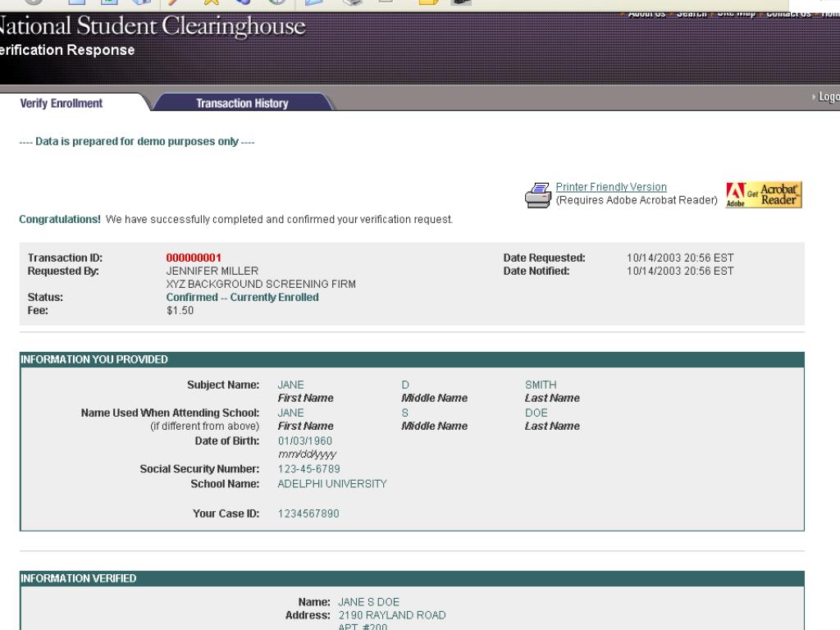This screenshot has width=840, height=630.
Task: Click the Date Notified timestamp value
Action: click(x=680, y=271)
